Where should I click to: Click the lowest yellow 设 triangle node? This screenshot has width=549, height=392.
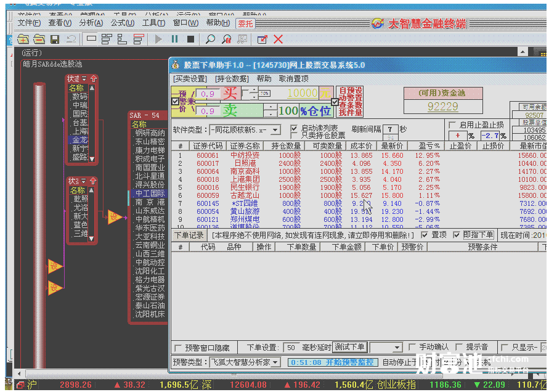click(x=55, y=288)
